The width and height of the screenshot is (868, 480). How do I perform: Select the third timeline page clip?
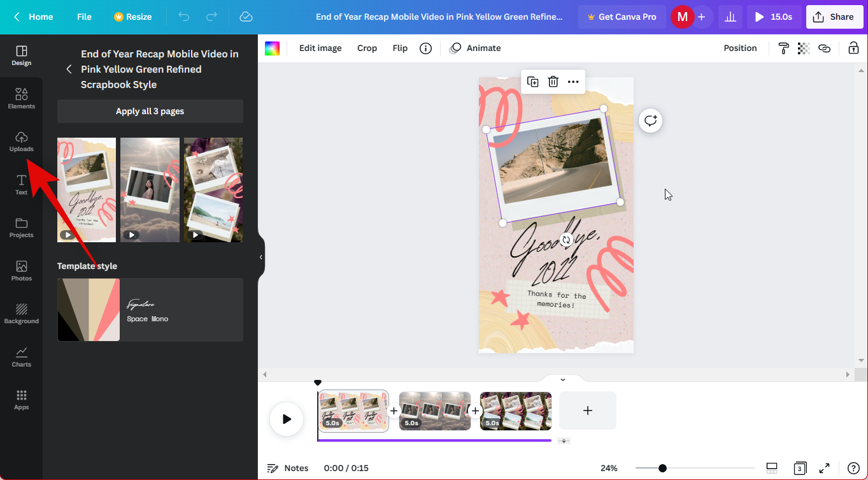516,411
